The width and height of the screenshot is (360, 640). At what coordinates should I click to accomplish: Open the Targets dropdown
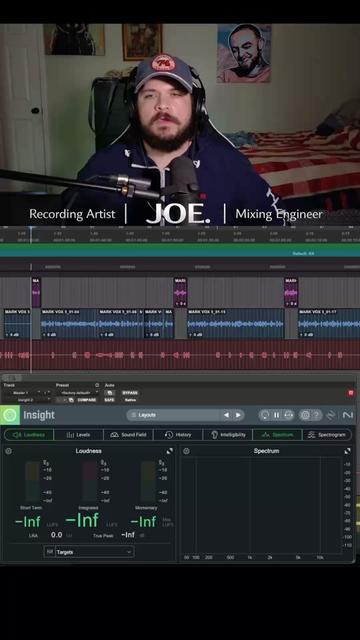pyautogui.click(x=94, y=552)
